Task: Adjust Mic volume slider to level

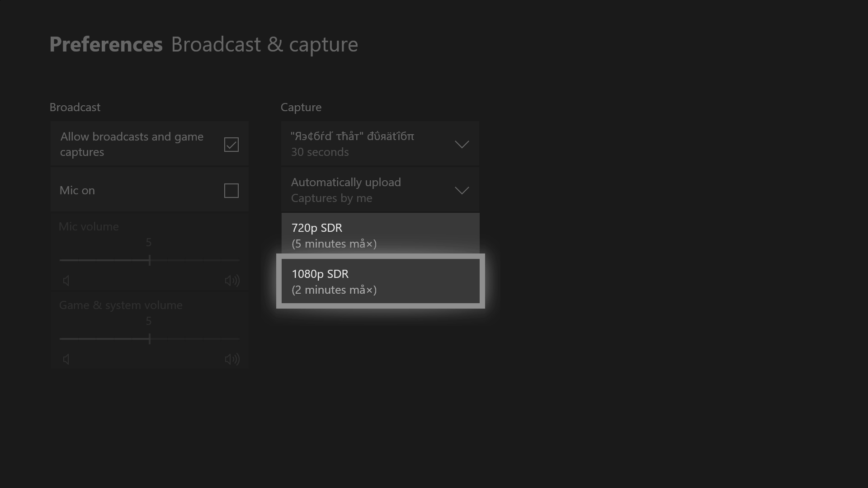Action: pos(149,260)
